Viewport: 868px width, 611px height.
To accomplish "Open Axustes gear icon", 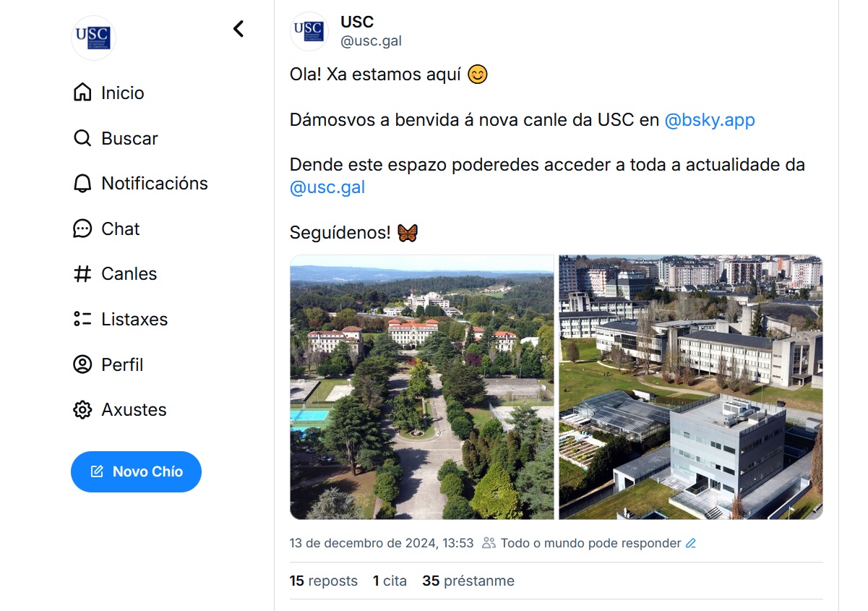I will [x=83, y=410].
